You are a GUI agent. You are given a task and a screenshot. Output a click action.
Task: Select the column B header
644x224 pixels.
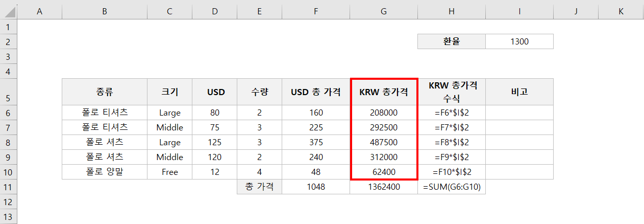coord(105,11)
